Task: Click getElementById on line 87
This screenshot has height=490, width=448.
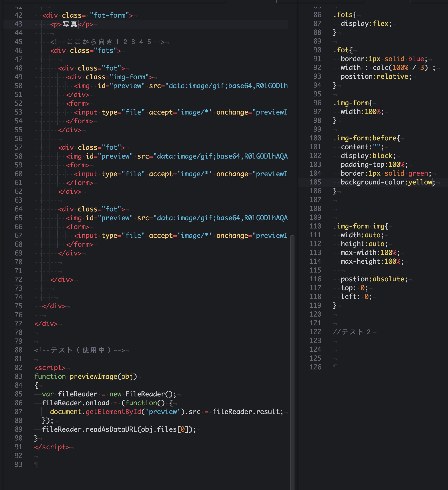Action: pyautogui.click(x=113, y=412)
